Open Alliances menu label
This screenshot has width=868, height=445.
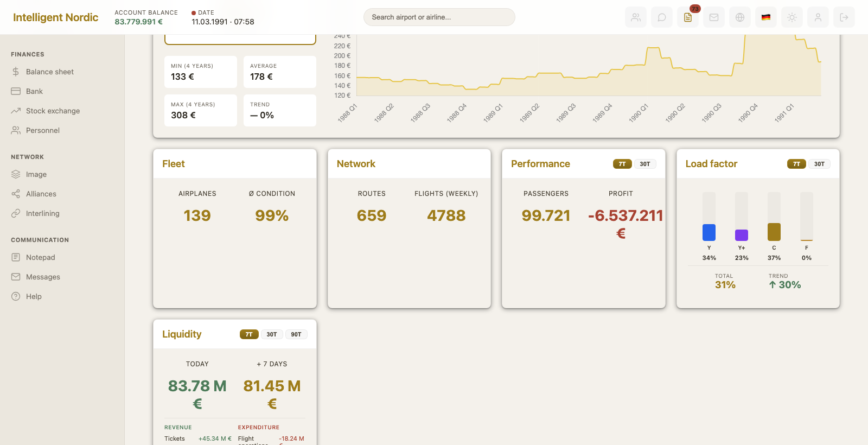pos(41,194)
